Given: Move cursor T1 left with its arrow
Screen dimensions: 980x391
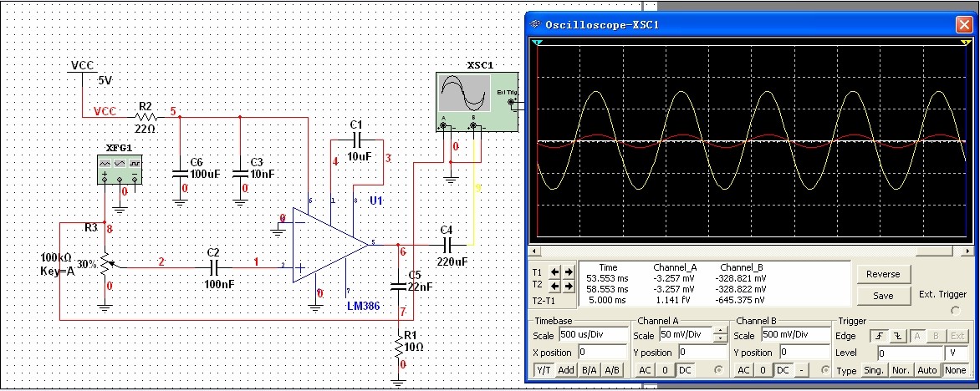Looking at the screenshot, I should click(x=554, y=272).
